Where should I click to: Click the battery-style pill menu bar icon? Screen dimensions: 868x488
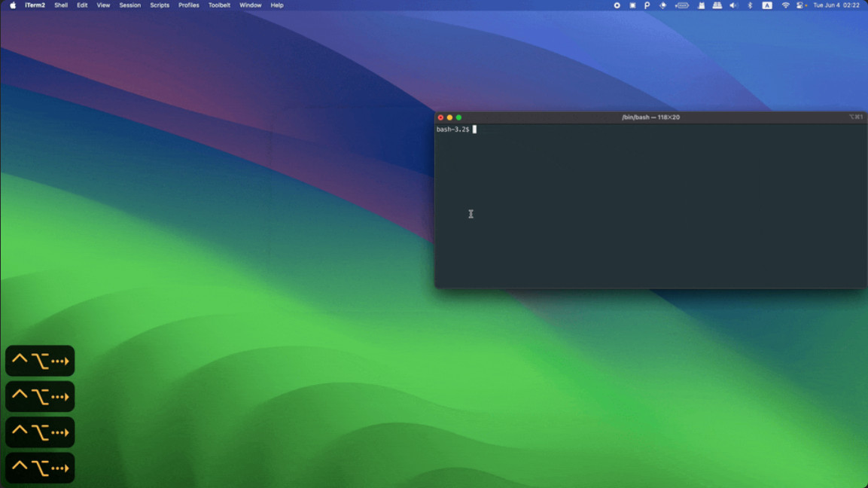tap(682, 5)
